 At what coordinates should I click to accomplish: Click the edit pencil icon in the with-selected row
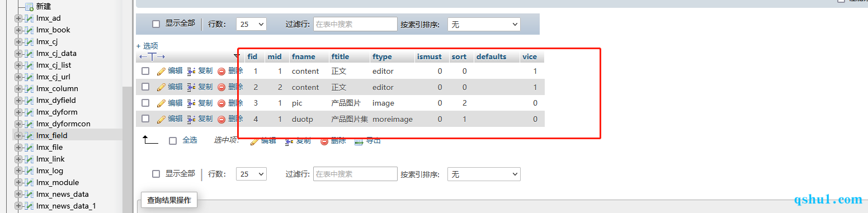pos(254,141)
